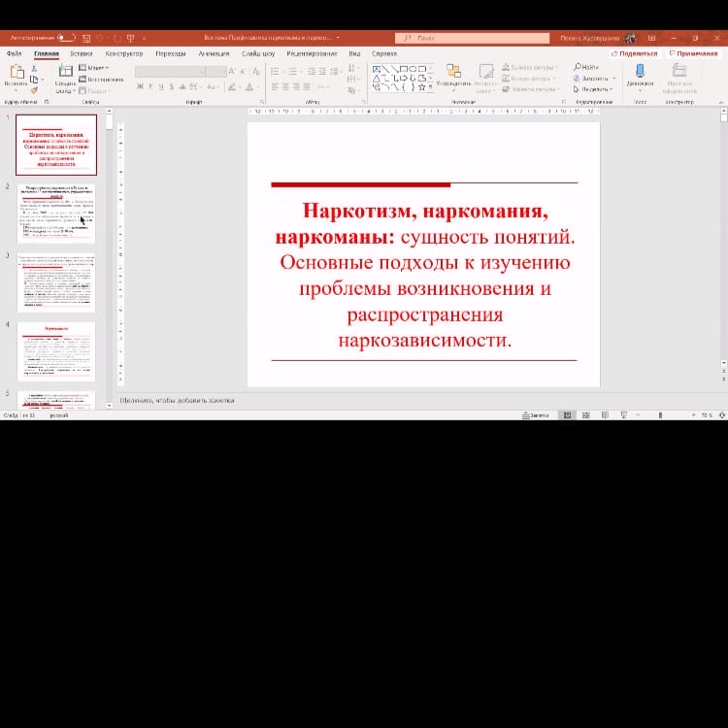Expand the Layout (Макет) dropdown

(97, 68)
